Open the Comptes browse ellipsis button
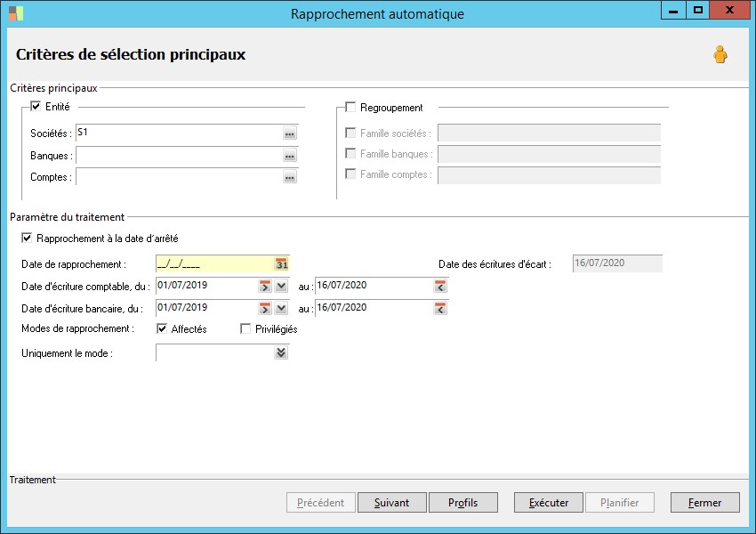756x534 pixels. coord(289,177)
